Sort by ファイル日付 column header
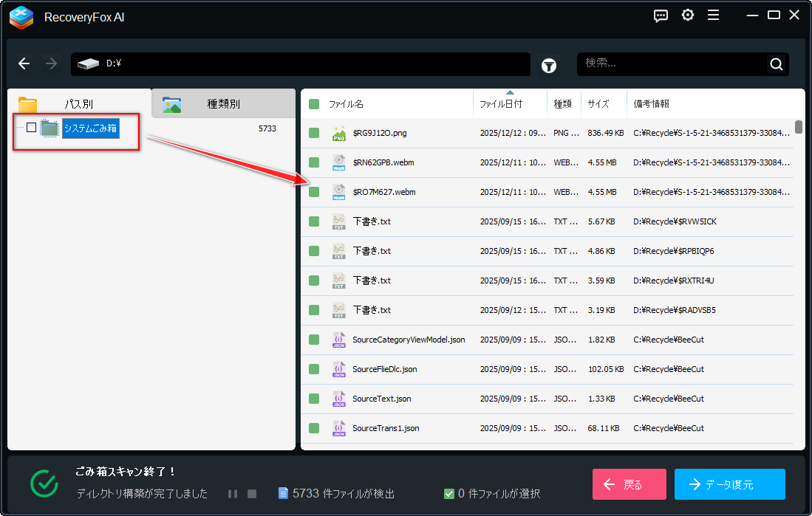 [500, 104]
